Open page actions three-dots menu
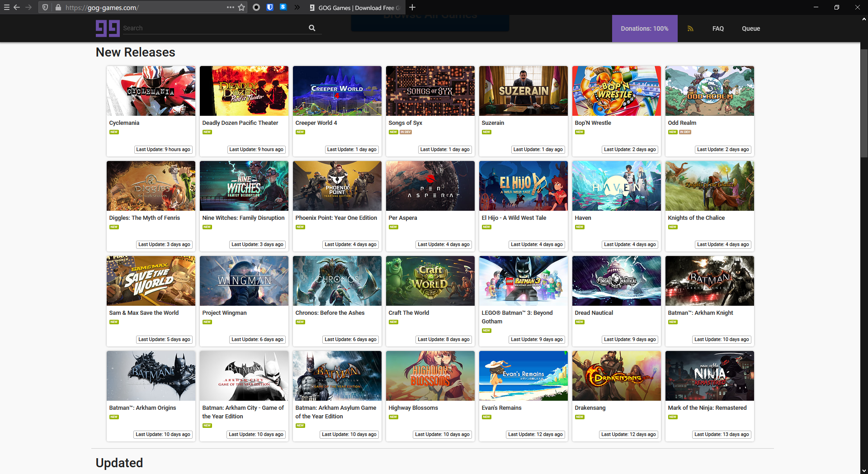868x474 pixels. point(230,7)
